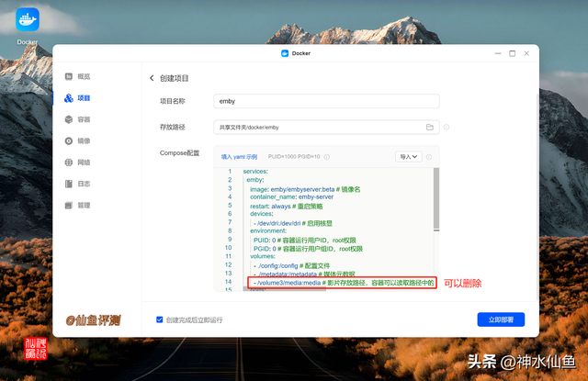Screen dimensions: 588x381
Task: Click the 'services:' line in the editor
Action: pyautogui.click(x=255, y=171)
